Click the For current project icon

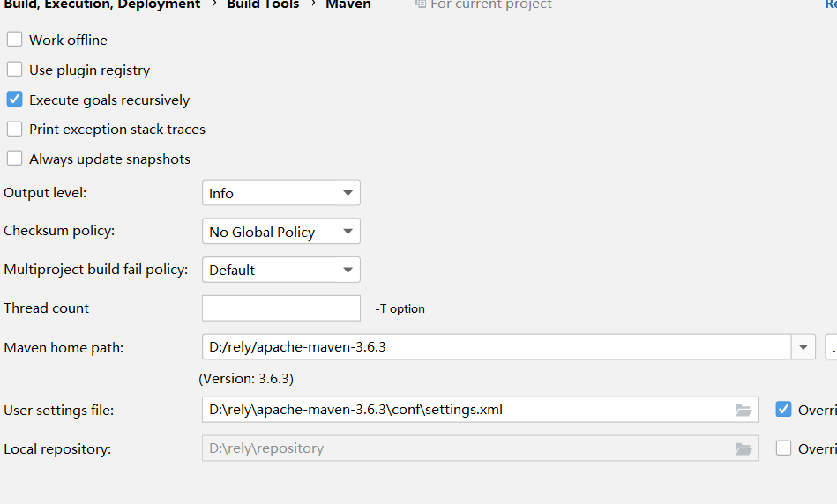click(420, 4)
